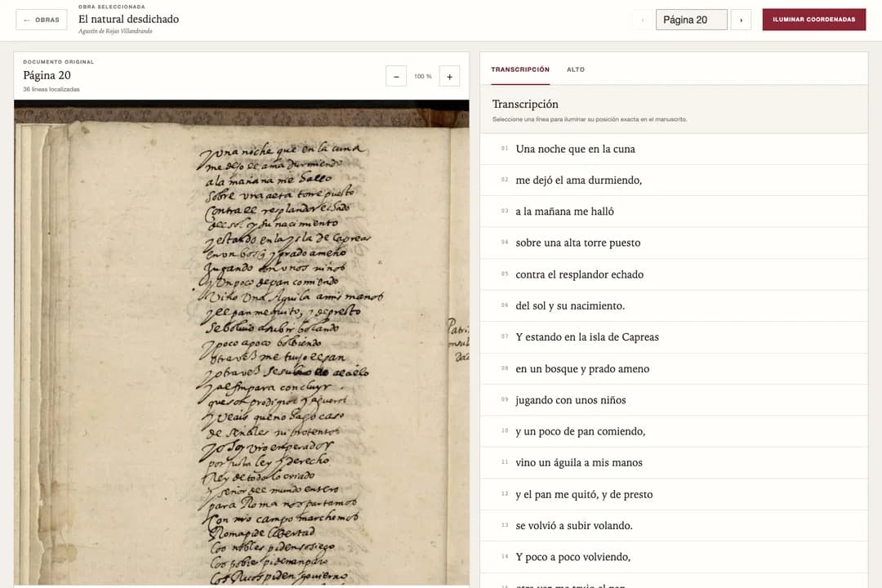
Task: Click the manuscript page image
Action: coord(241,342)
